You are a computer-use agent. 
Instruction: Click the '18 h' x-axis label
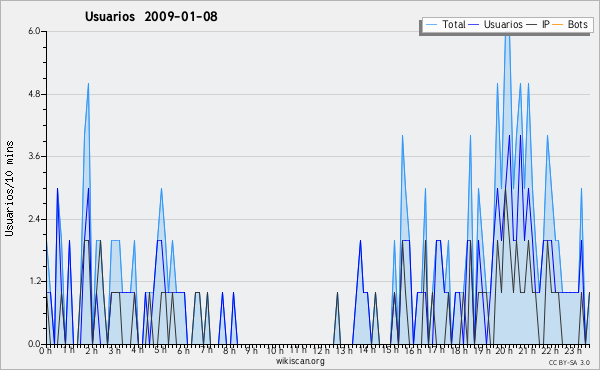(458, 350)
